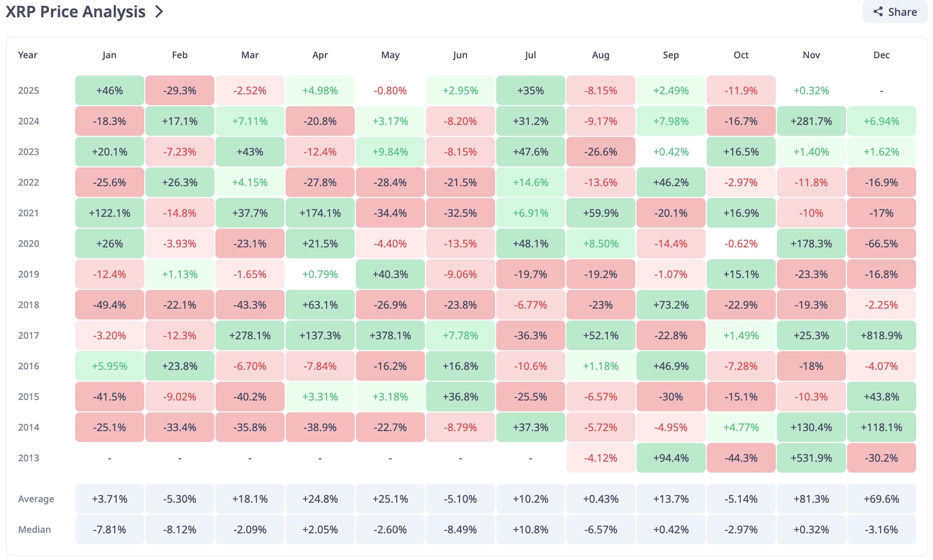The image size is (933, 560).
Task: Select the 2020 December -66.5% cell
Action: (x=881, y=244)
